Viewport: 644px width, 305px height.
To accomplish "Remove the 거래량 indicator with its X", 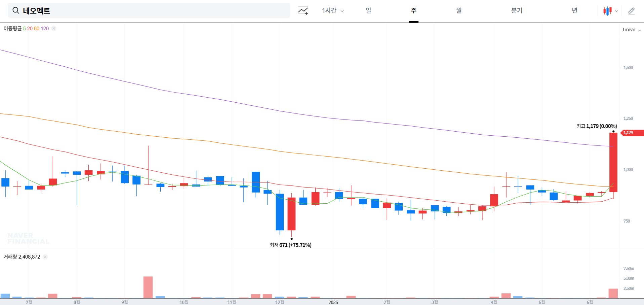I will coord(45,257).
